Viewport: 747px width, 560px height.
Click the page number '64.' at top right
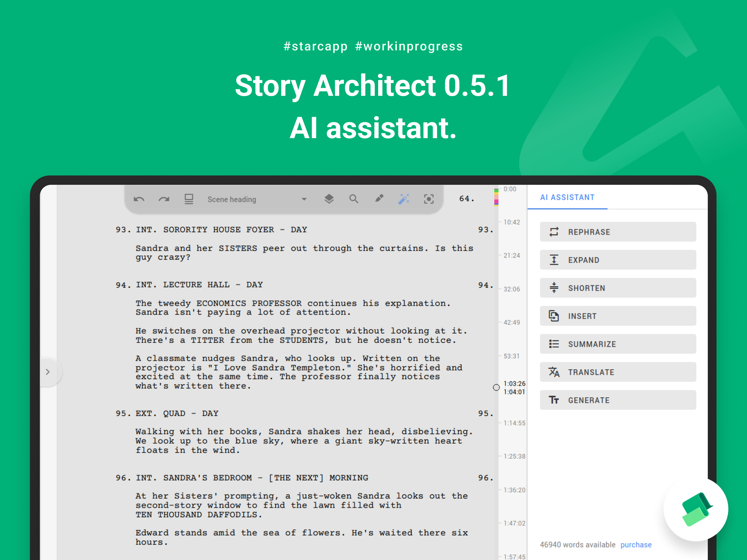pos(467,198)
